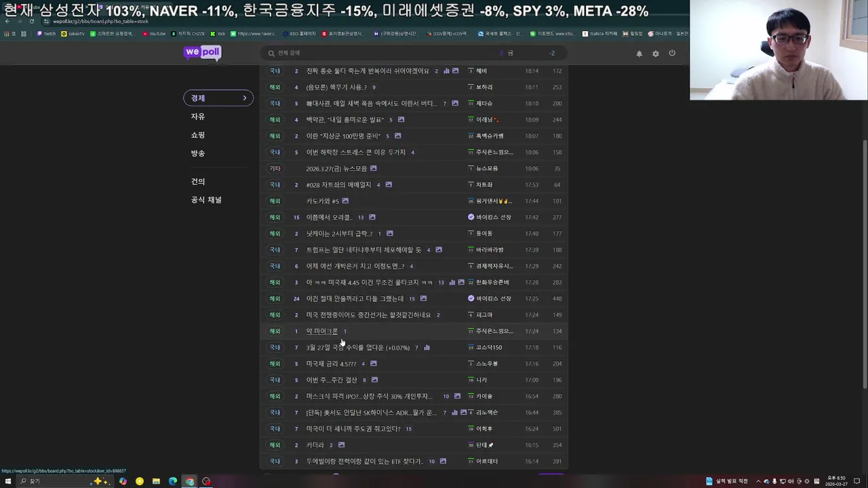Open post 이쯤에서 오라클..
Image resolution: width=868 pixels, height=488 pixels.
coord(329,217)
